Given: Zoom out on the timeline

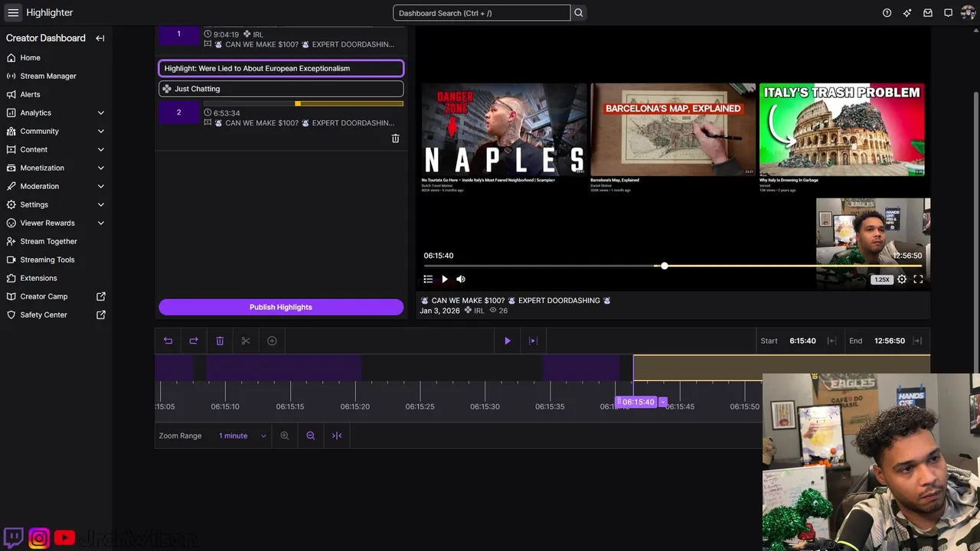Looking at the screenshot, I should tap(311, 435).
